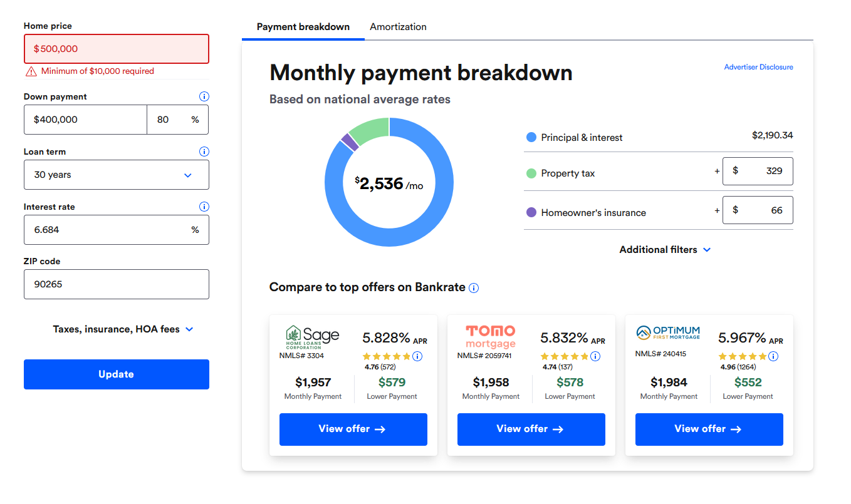Click View offer for Optimum First Mortgage
Screen dimensions: 851x504
click(709, 429)
